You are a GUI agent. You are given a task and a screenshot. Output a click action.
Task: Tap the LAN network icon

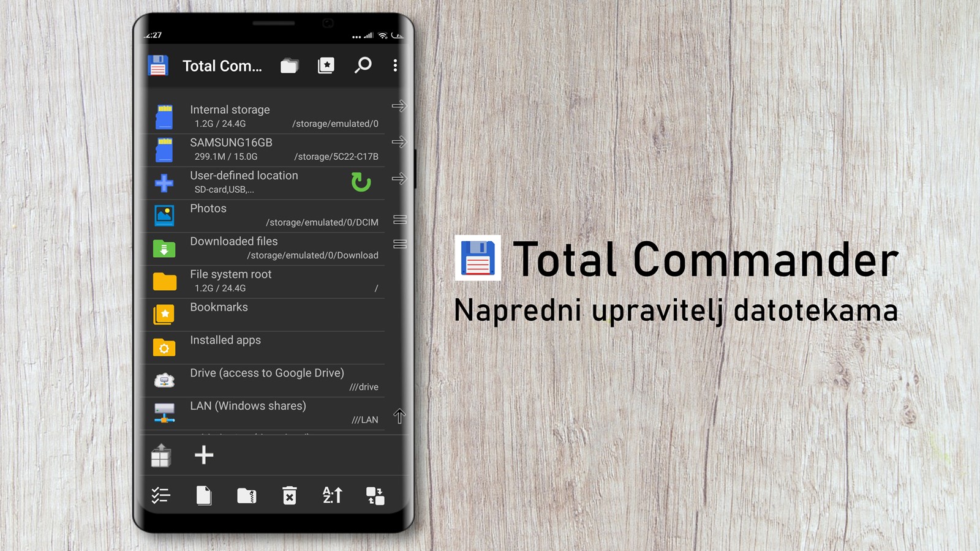pyautogui.click(x=164, y=413)
